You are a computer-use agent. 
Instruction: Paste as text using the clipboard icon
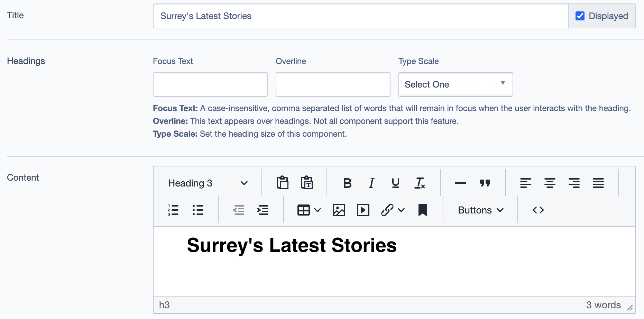tap(306, 183)
